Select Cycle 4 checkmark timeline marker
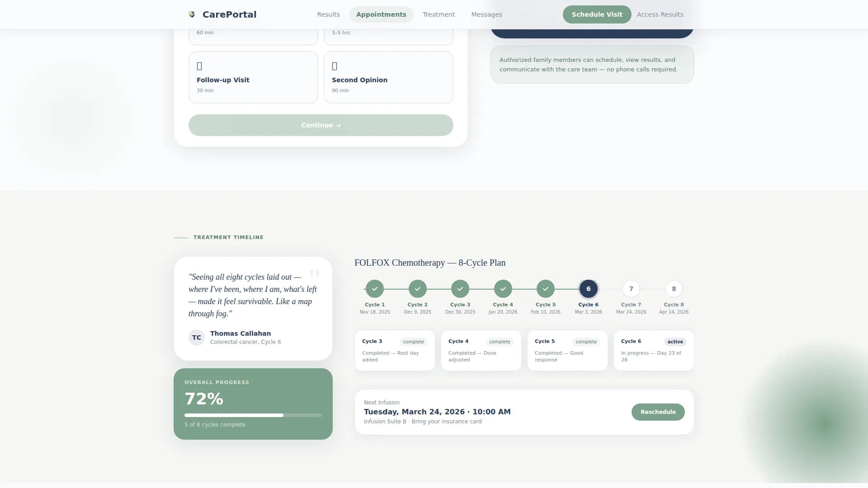This screenshot has height=488, width=868. point(503,289)
